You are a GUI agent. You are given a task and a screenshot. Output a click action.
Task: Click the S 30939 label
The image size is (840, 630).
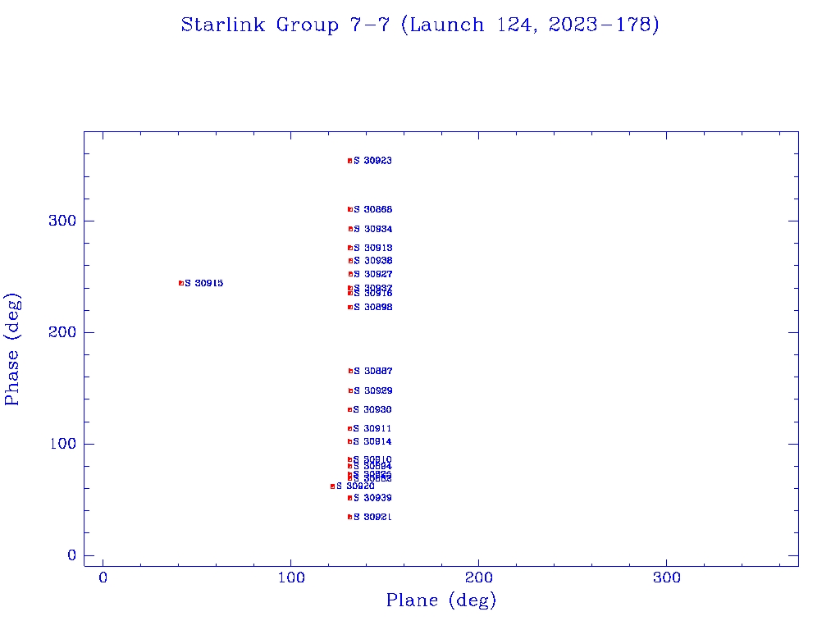pos(372,498)
